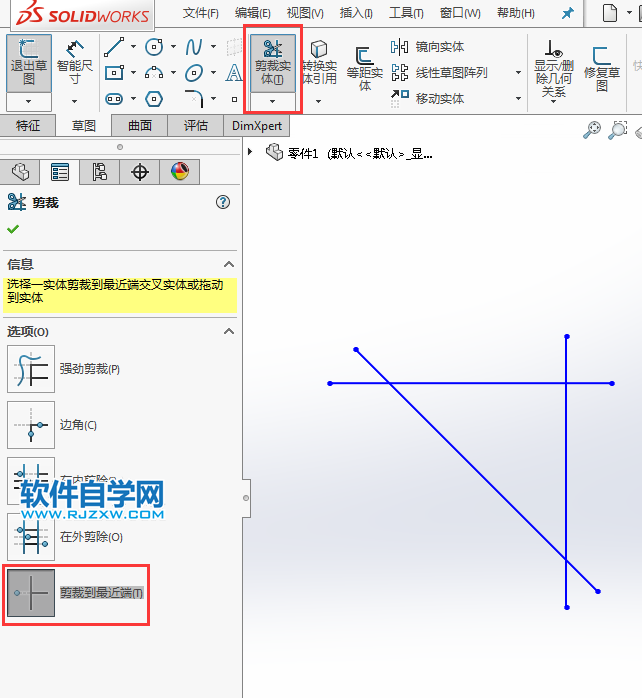
Task: Open the PropertyManager tab
Action: click(x=60, y=172)
